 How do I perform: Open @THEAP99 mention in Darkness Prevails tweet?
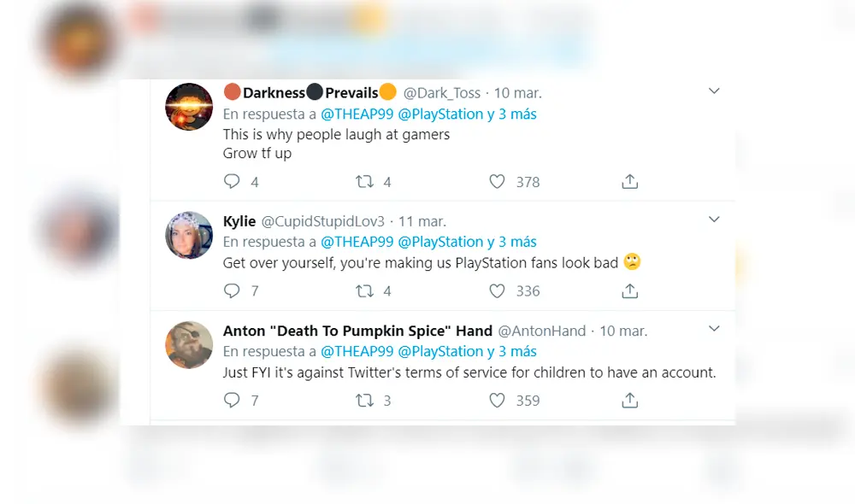357,114
